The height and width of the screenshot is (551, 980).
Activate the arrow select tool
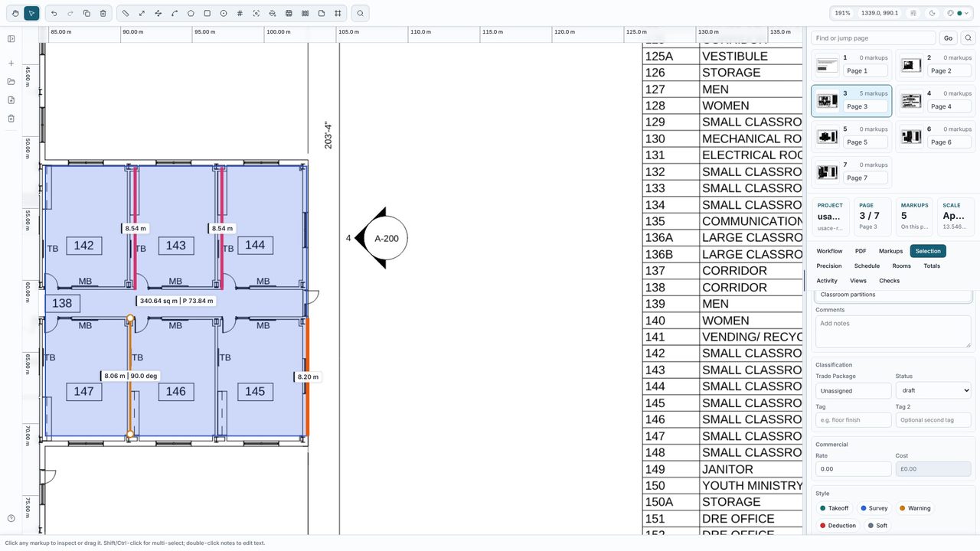click(31, 13)
